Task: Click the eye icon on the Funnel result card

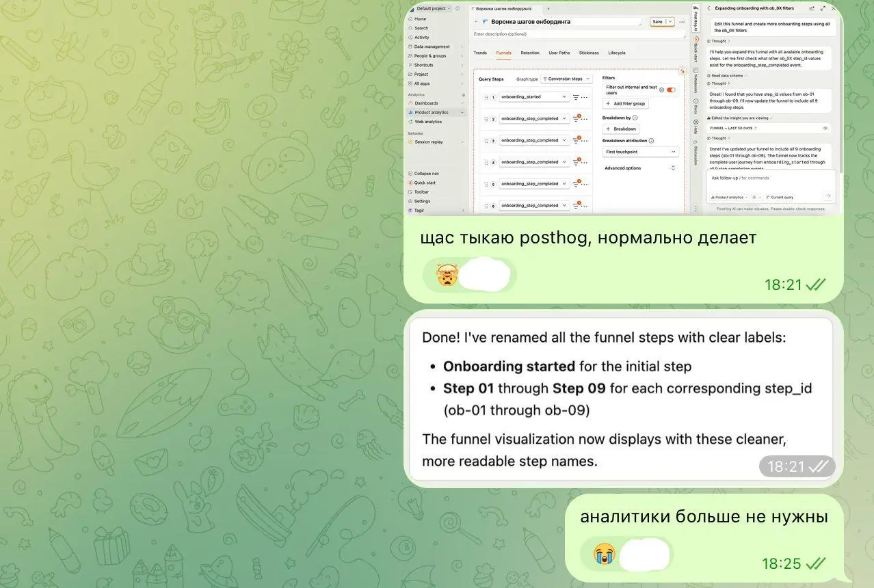Action: (825, 128)
